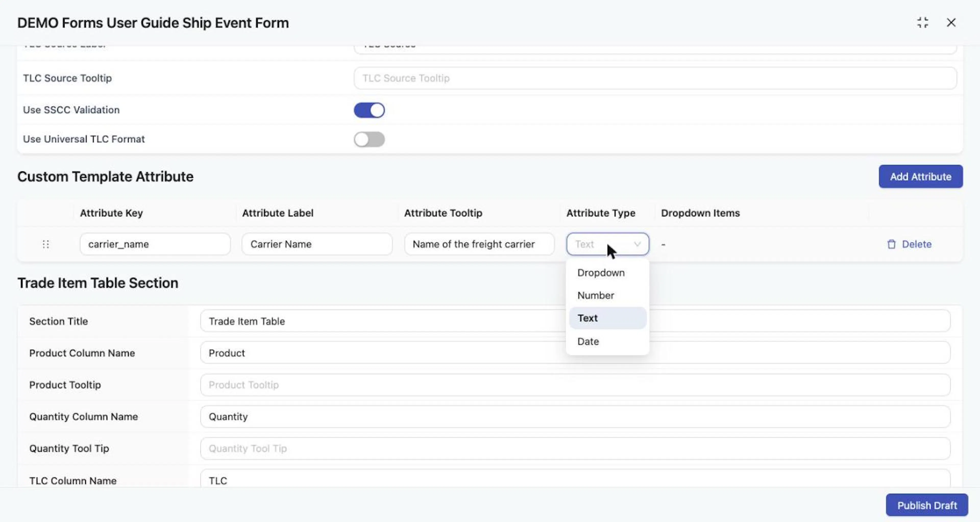Grab the drag handle for carrier_name row
This screenshot has height=522, width=980.
click(x=46, y=244)
